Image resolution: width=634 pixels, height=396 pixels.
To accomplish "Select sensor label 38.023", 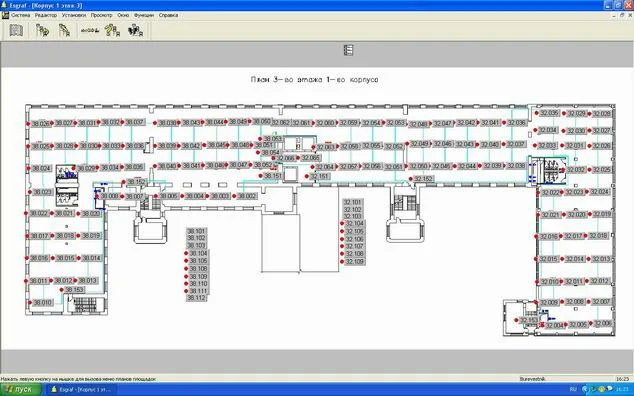I will point(42,192).
